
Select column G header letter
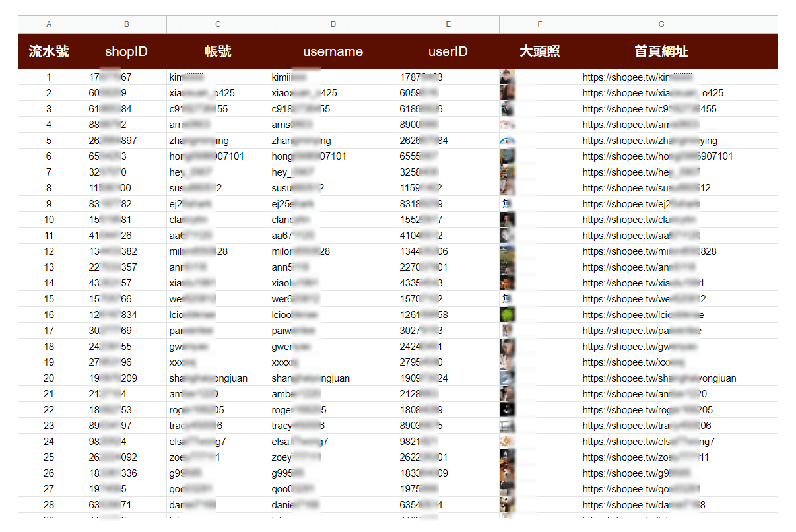pyautogui.click(x=661, y=24)
